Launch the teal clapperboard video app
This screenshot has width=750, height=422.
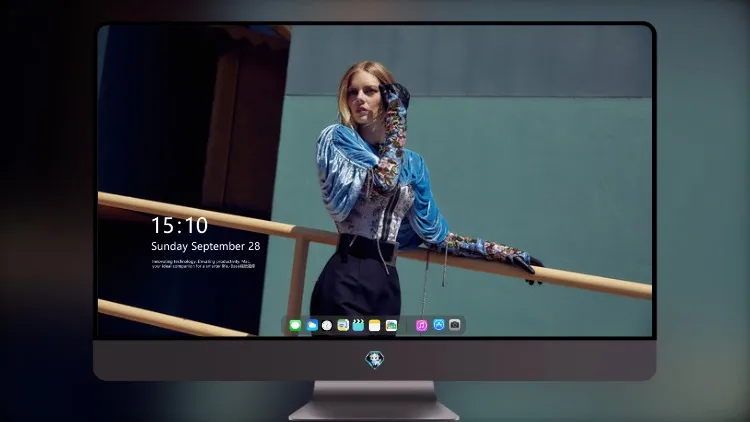(358, 325)
